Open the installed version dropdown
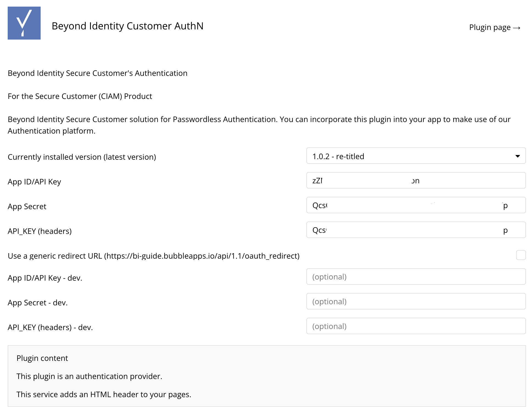 pos(416,156)
